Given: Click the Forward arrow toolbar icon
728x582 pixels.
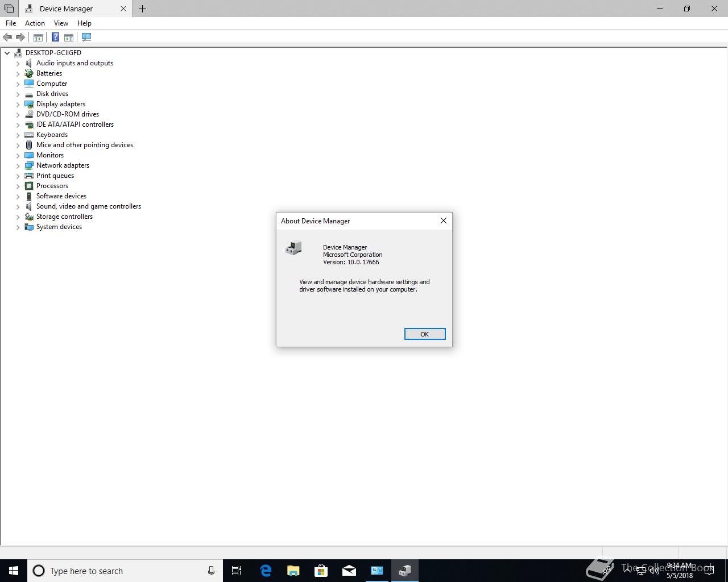Looking at the screenshot, I should pyautogui.click(x=20, y=37).
